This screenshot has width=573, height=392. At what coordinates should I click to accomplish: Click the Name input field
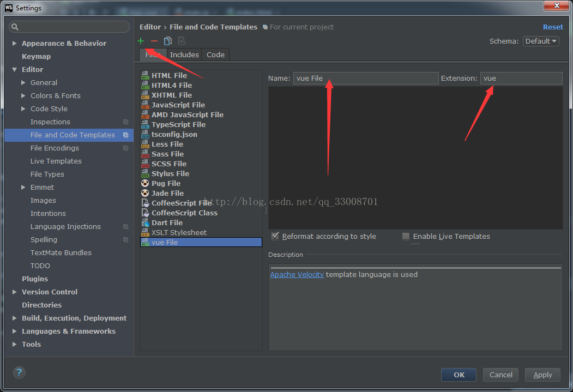coord(366,78)
